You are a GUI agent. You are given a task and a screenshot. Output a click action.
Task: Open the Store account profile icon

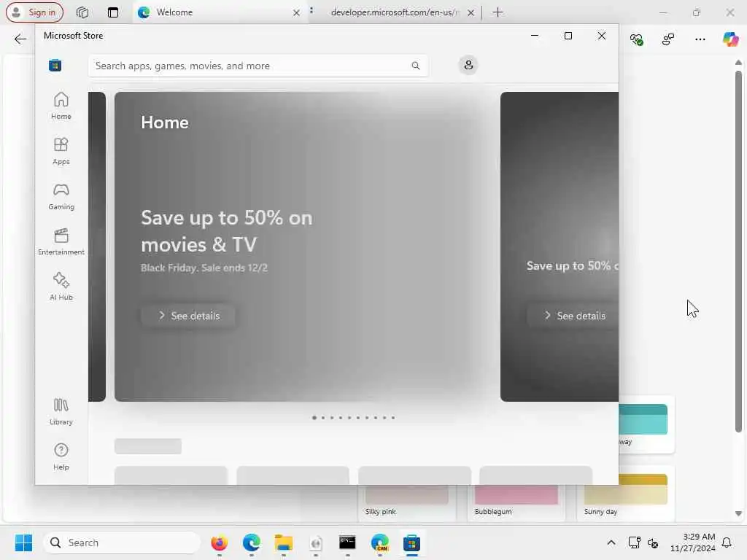click(x=468, y=65)
